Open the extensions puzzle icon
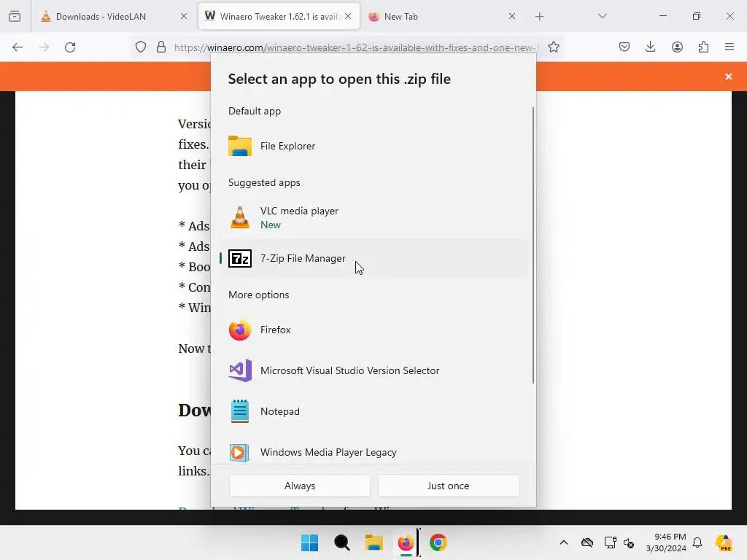The width and height of the screenshot is (747, 560). click(x=703, y=47)
